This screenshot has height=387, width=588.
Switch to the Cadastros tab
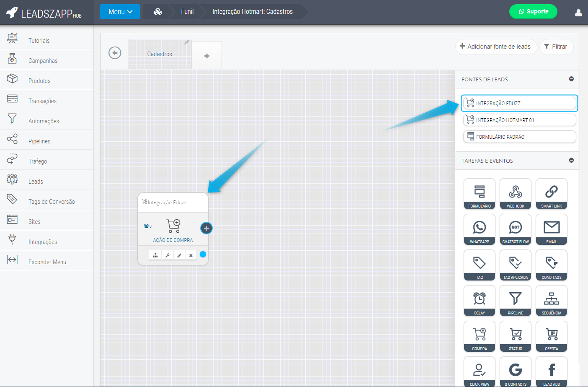click(160, 54)
